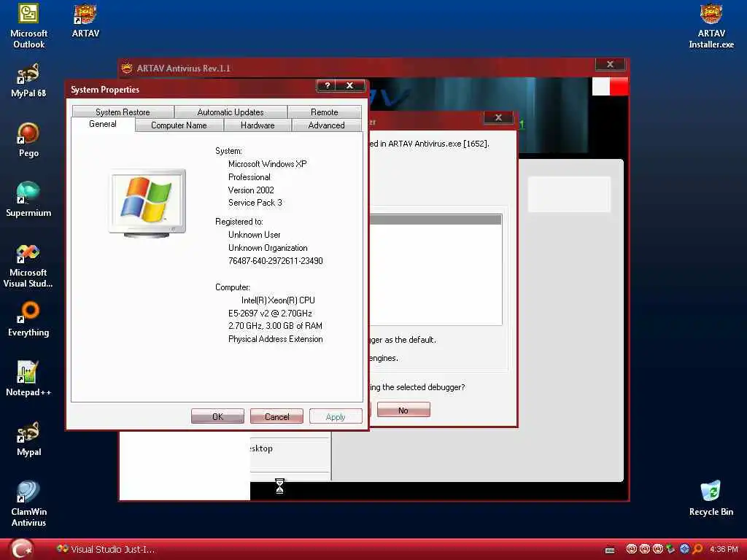
Task: Switch to the System Restore tab
Action: [123, 112]
